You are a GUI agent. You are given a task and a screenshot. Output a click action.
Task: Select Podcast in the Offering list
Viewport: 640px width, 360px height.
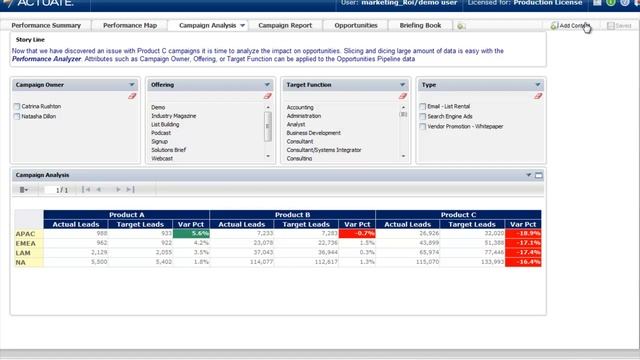(x=161, y=133)
